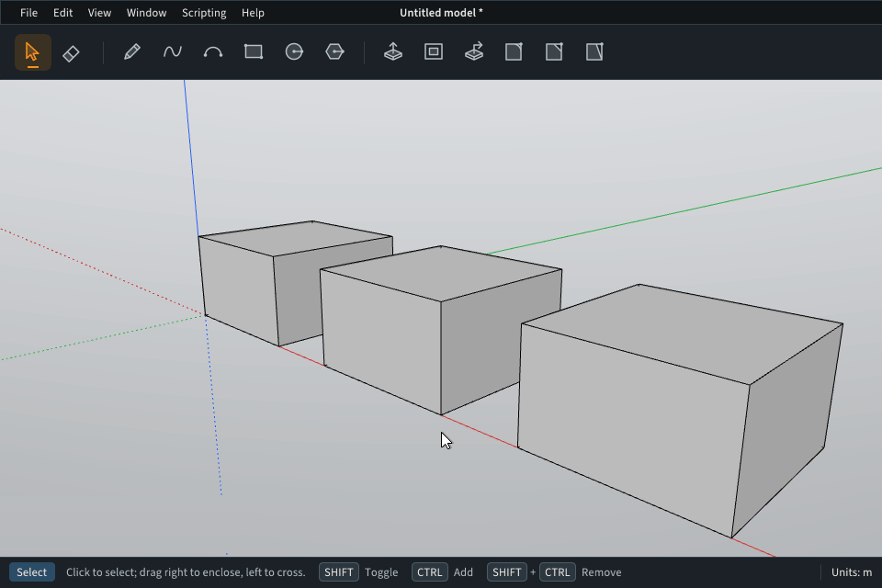Image resolution: width=882 pixels, height=588 pixels.
Task: Click the SHIFT key hint before Toggle
Action: tap(339, 572)
